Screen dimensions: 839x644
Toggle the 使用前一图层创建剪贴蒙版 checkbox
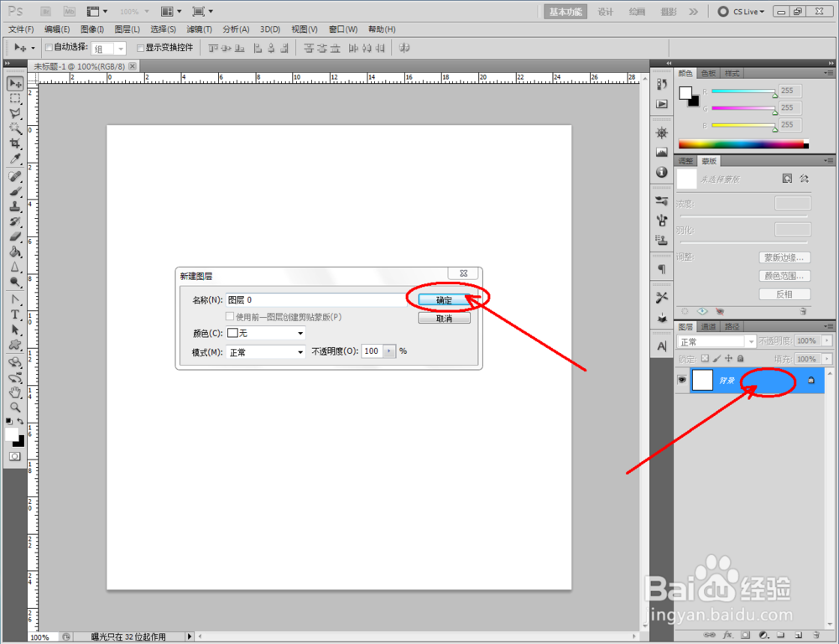coord(231,315)
